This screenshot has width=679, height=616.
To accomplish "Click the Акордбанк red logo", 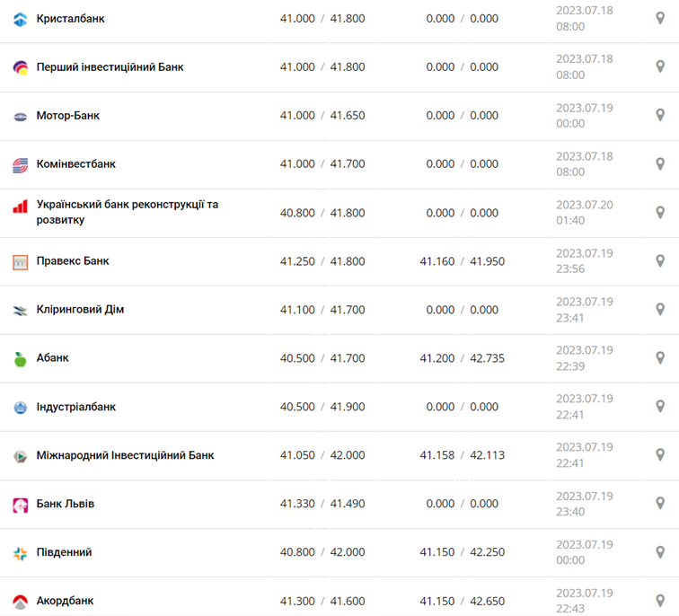I will click(x=21, y=602).
